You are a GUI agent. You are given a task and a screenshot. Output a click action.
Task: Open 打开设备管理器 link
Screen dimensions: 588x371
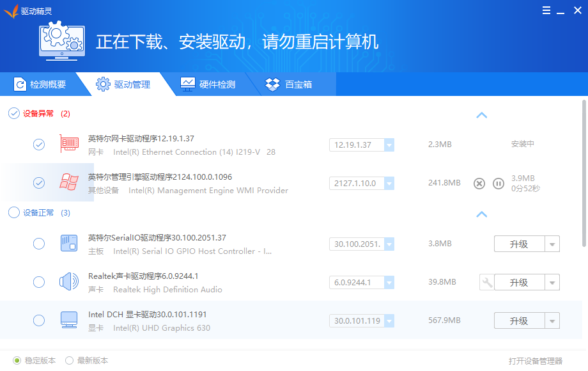coord(536,361)
